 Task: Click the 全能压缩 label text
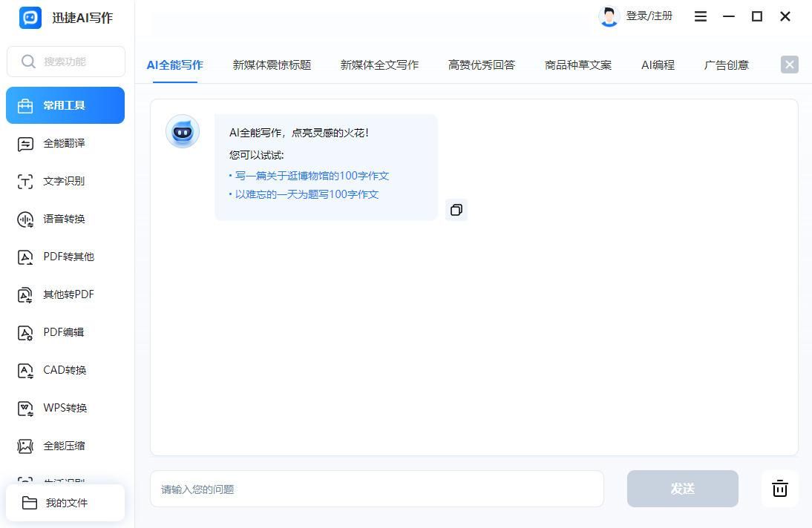point(65,446)
